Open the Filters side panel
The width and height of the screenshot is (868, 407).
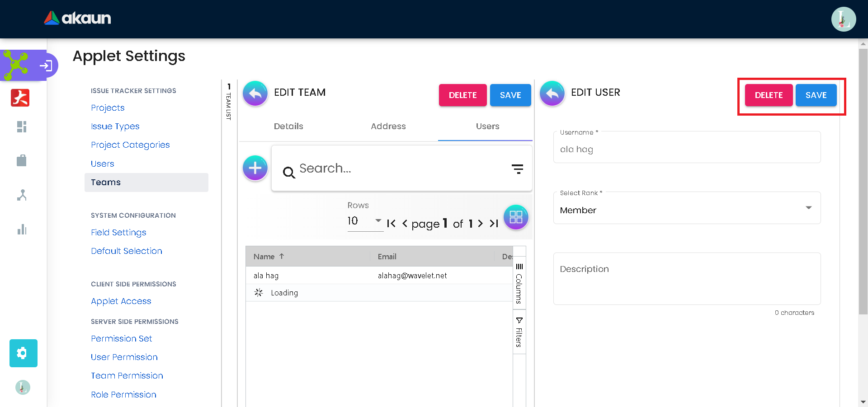tap(519, 332)
